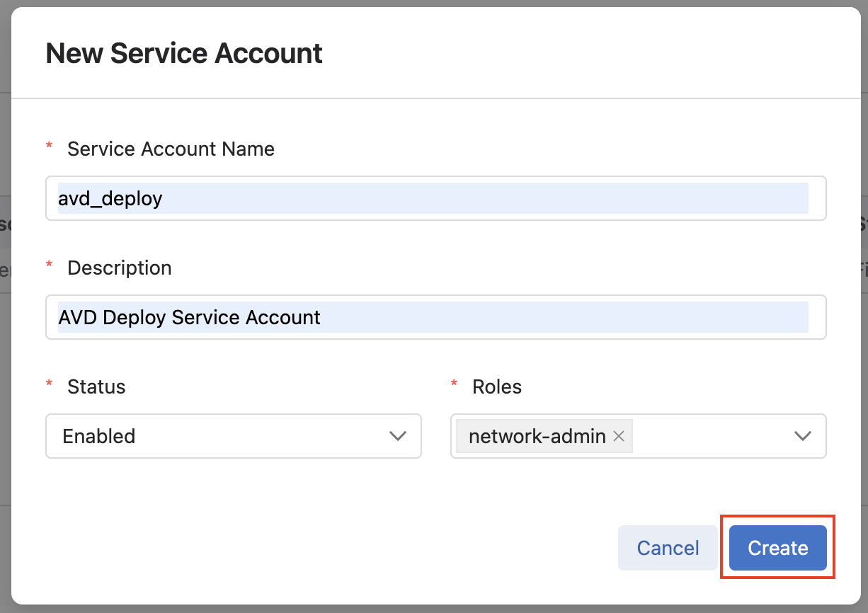Click the Description field label

pyautogui.click(x=119, y=268)
